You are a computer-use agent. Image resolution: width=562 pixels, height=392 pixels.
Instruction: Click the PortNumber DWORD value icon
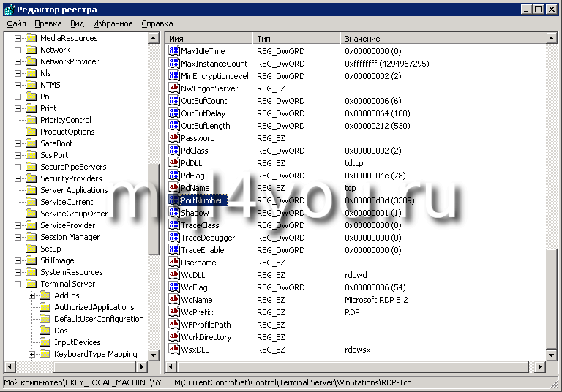click(x=174, y=200)
